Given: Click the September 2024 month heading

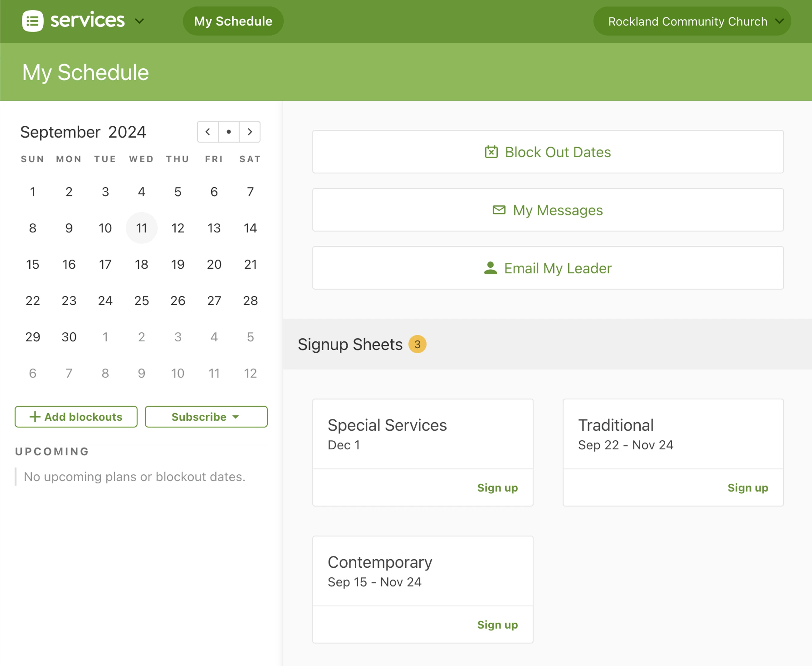Looking at the screenshot, I should 83,132.
